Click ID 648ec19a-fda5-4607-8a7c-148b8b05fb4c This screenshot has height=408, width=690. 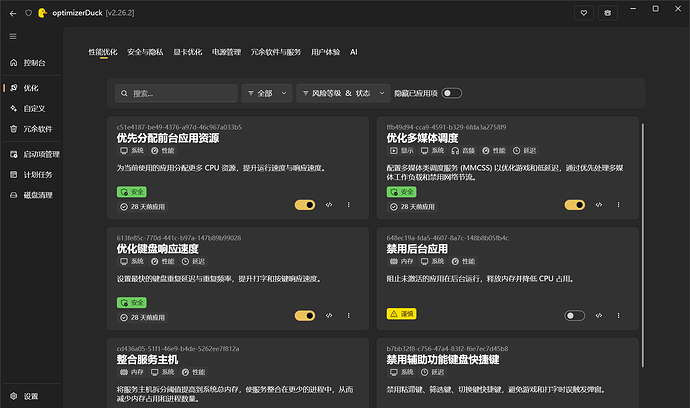(x=448, y=238)
